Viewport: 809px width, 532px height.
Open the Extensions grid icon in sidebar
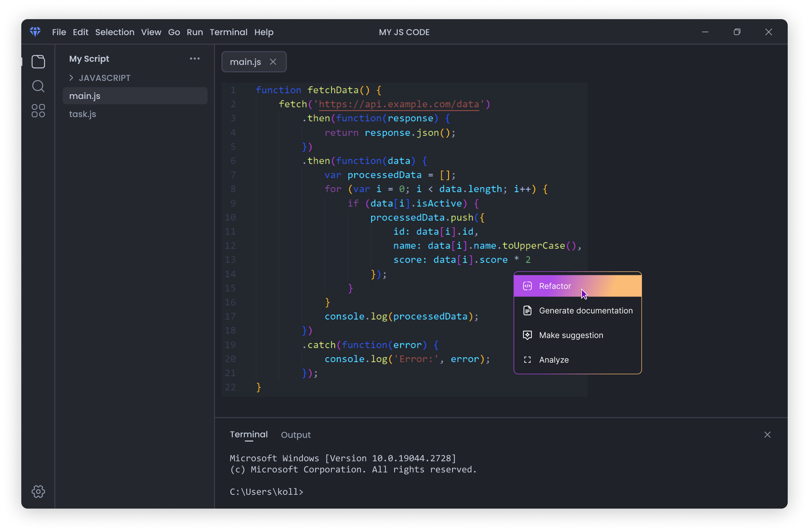pos(38,111)
